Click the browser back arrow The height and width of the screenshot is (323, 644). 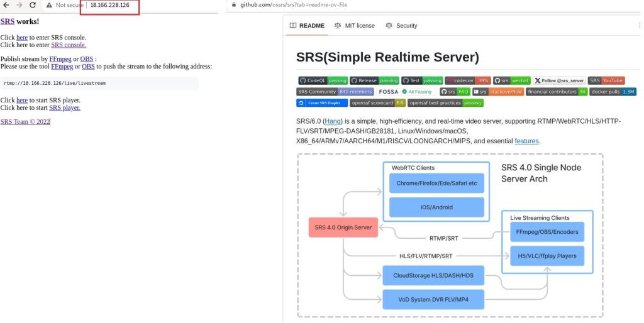[x=7, y=5]
